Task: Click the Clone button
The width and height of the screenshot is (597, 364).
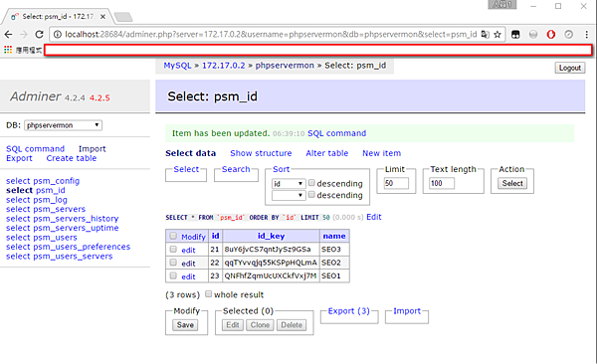Action: 260,325
